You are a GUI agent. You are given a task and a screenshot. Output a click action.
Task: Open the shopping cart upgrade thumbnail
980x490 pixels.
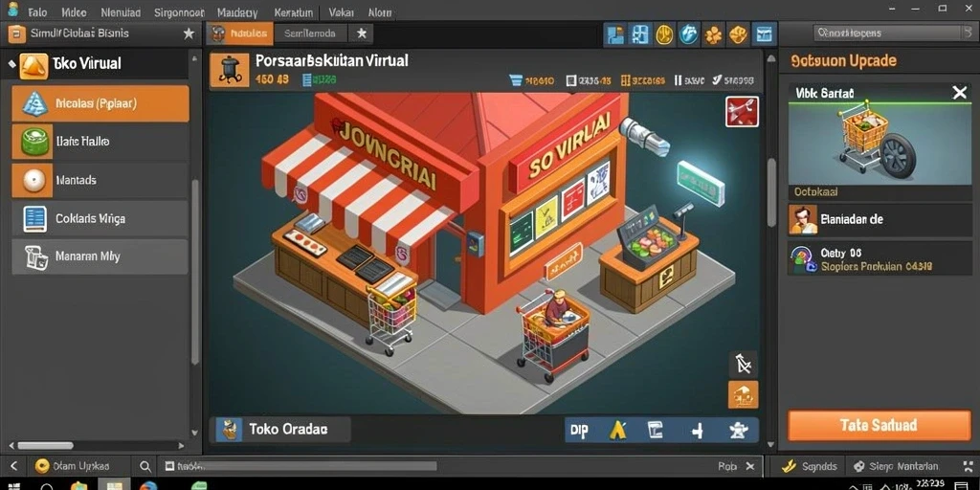click(879, 143)
